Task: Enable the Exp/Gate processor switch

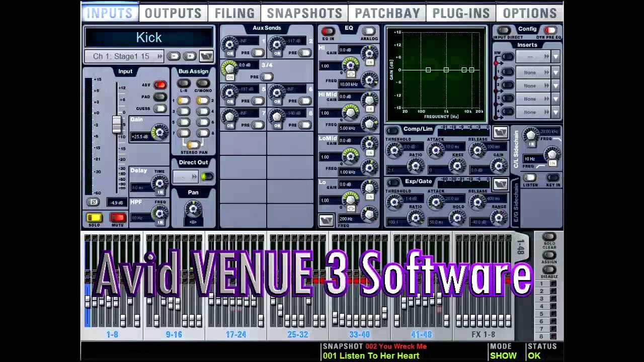Action: point(393,183)
